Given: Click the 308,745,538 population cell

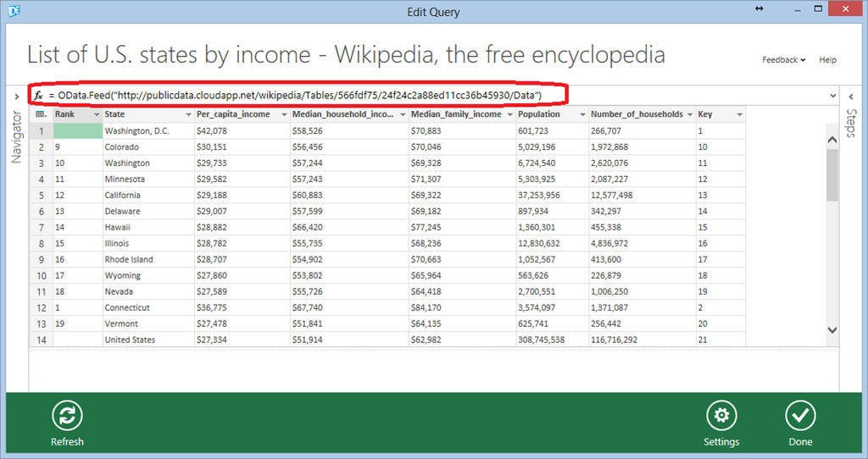Looking at the screenshot, I should [553, 340].
